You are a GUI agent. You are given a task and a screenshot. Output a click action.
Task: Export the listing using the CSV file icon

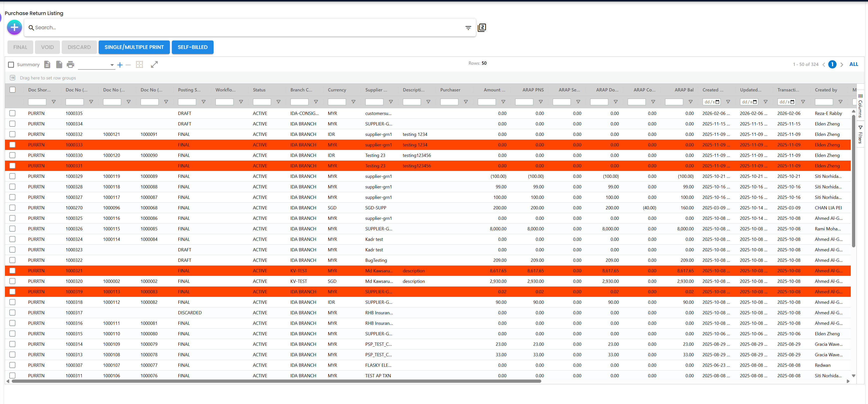[x=47, y=64]
